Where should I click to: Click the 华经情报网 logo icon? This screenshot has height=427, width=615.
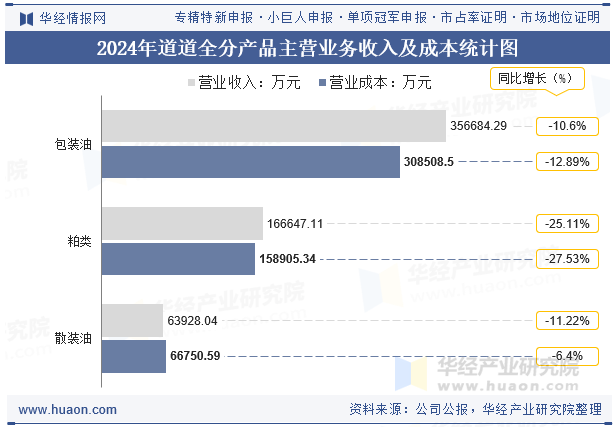(x=26, y=18)
